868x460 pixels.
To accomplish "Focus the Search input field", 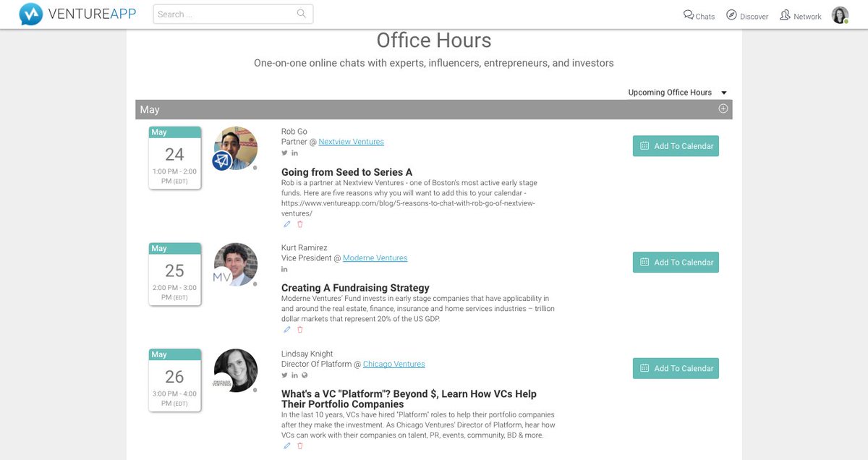I will coord(233,14).
